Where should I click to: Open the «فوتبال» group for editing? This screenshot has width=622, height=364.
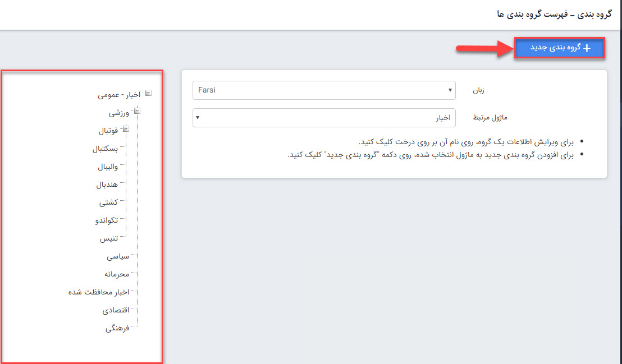pos(108,131)
